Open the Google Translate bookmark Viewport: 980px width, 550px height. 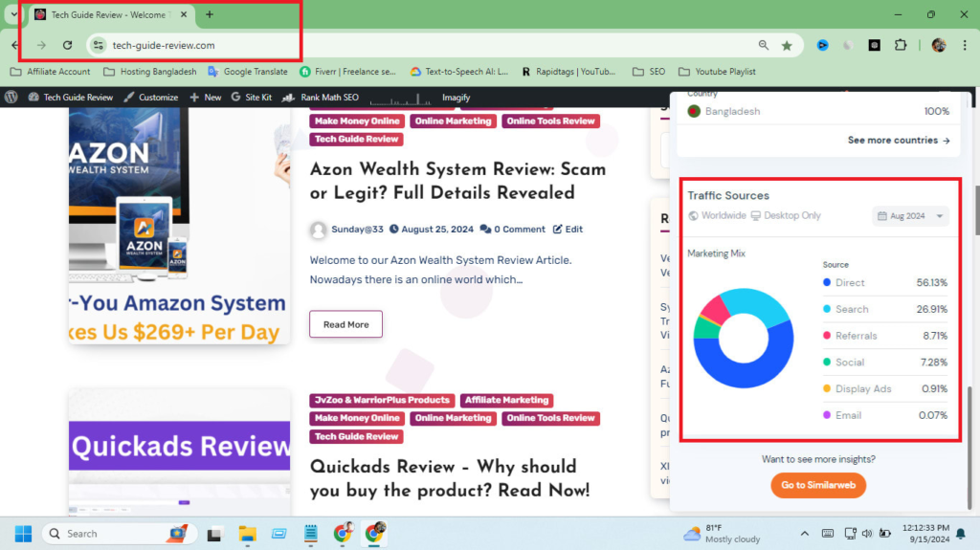pos(248,71)
